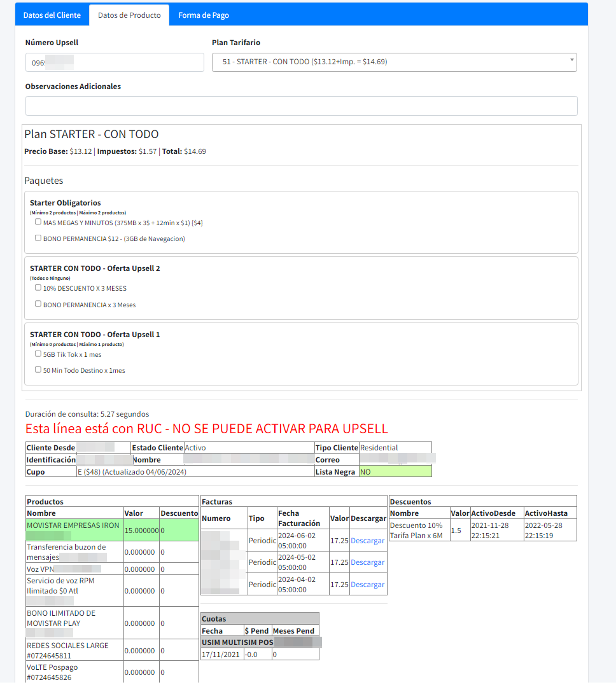Click the USIM MULTISIM POS row in Cuotas
The height and width of the screenshot is (687, 616).
242,642
